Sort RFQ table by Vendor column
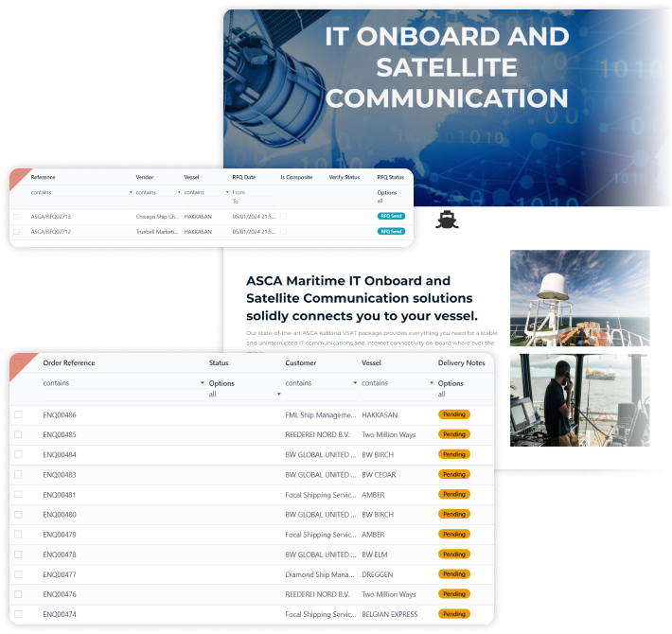 (x=145, y=177)
